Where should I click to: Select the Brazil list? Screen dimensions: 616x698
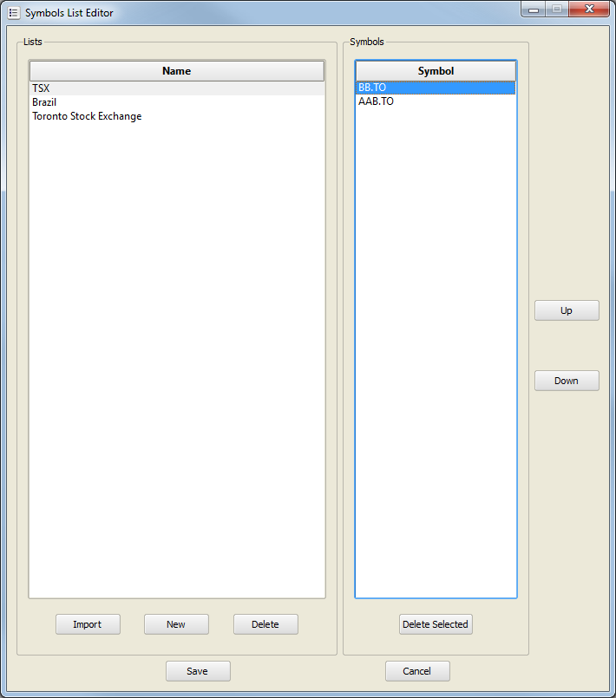[44, 102]
